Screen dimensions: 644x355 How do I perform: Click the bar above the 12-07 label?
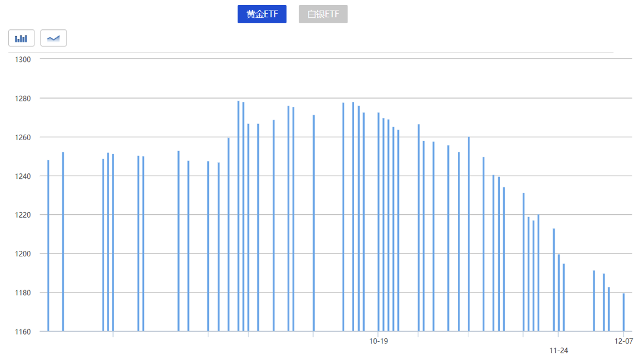tap(623, 312)
